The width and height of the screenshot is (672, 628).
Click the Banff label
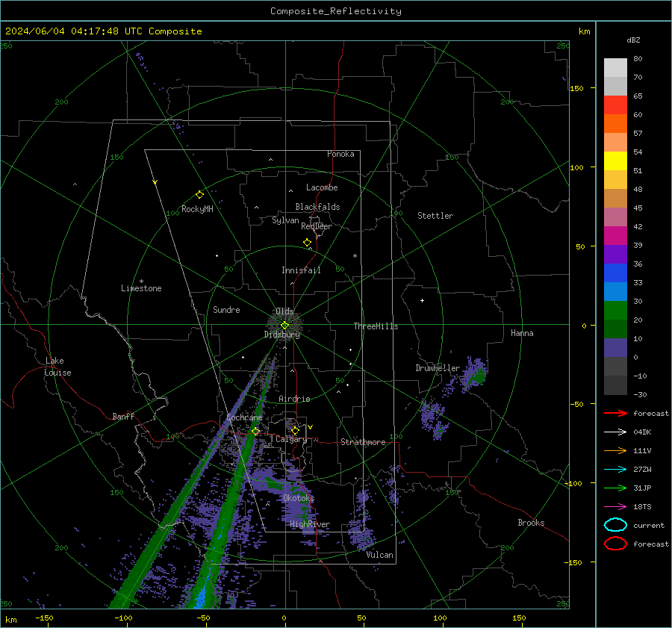(123, 416)
